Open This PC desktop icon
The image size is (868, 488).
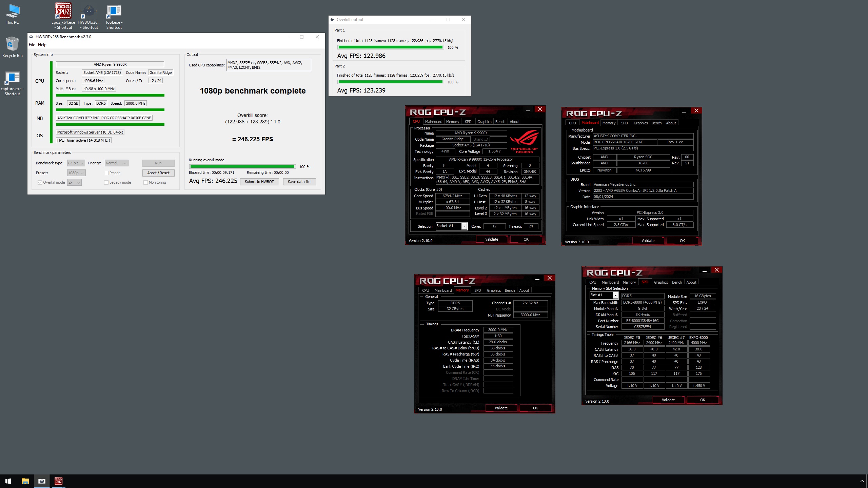point(13,14)
